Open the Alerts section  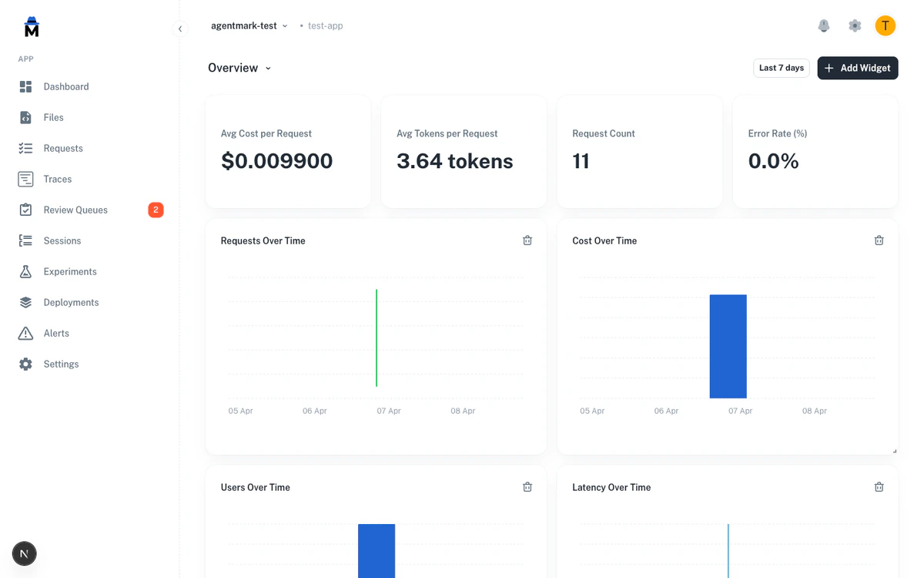[x=55, y=333]
